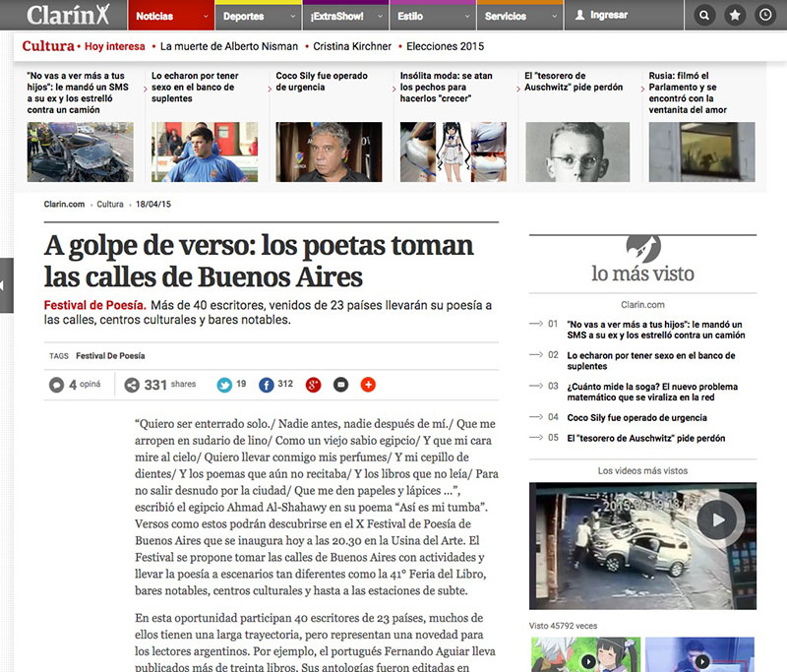
Task: Open the Estilo section
Action: tap(410, 16)
